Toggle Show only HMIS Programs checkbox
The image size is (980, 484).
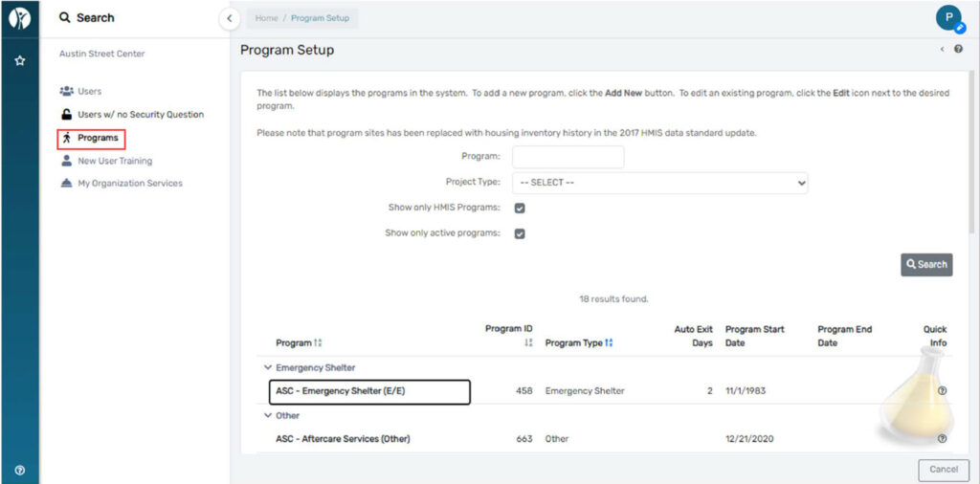pyautogui.click(x=520, y=208)
